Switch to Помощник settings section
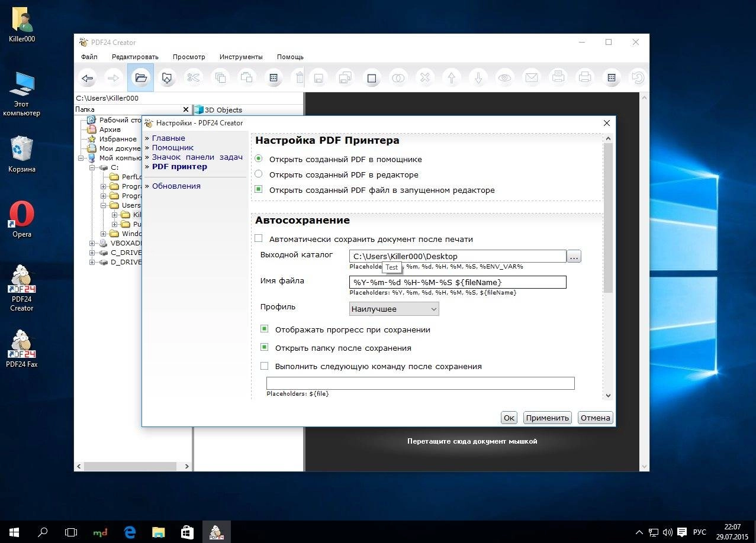The height and width of the screenshot is (543, 756). tap(173, 147)
